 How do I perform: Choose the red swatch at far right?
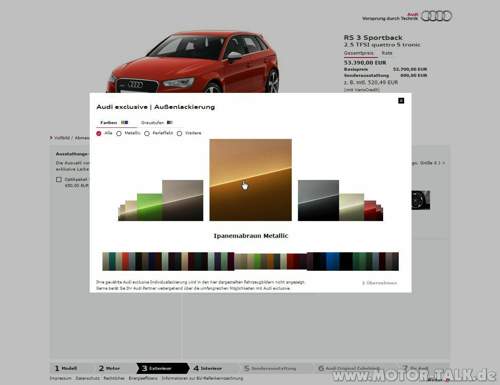pyautogui.click(x=370, y=210)
